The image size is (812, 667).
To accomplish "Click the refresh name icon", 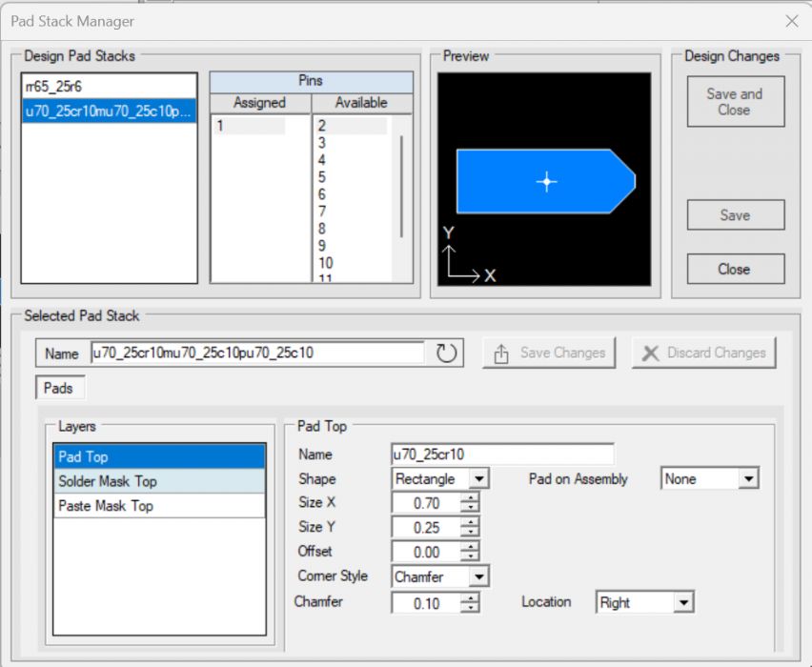I will (x=447, y=354).
